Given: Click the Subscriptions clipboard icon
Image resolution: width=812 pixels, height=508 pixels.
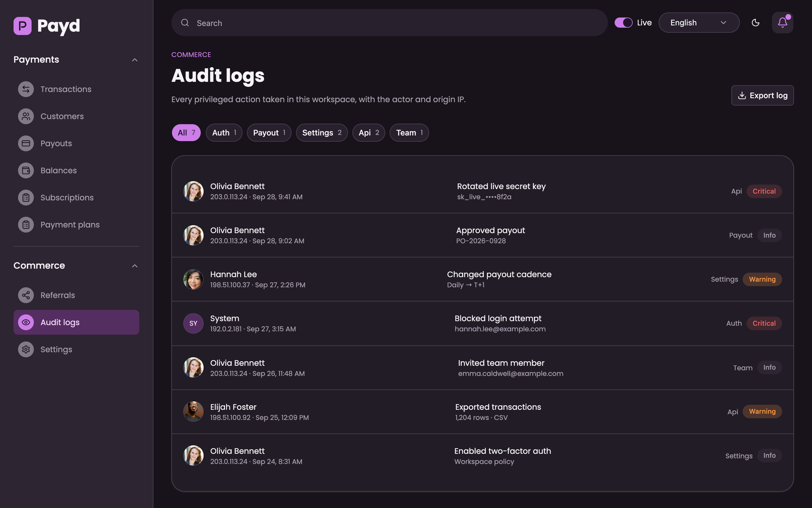Looking at the screenshot, I should click(26, 198).
